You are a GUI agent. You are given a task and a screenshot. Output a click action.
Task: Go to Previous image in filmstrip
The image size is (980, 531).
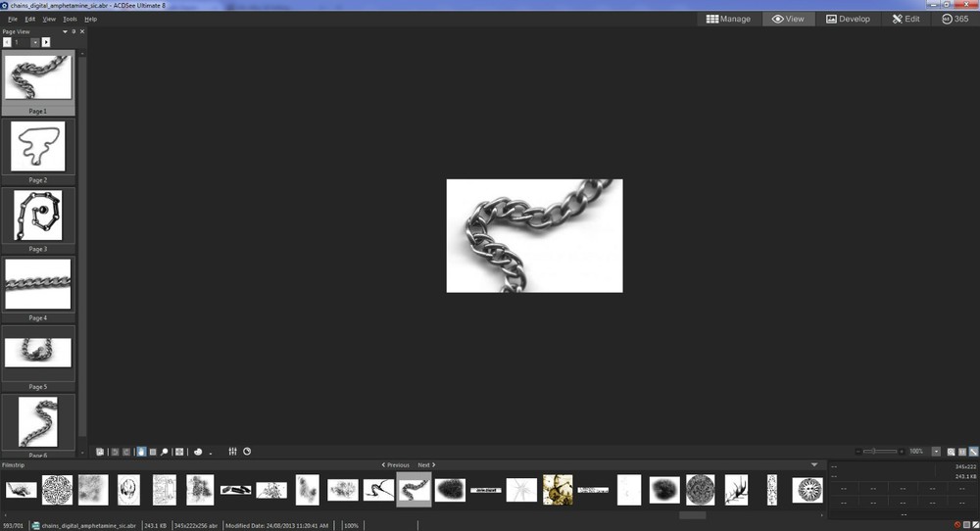(x=396, y=465)
